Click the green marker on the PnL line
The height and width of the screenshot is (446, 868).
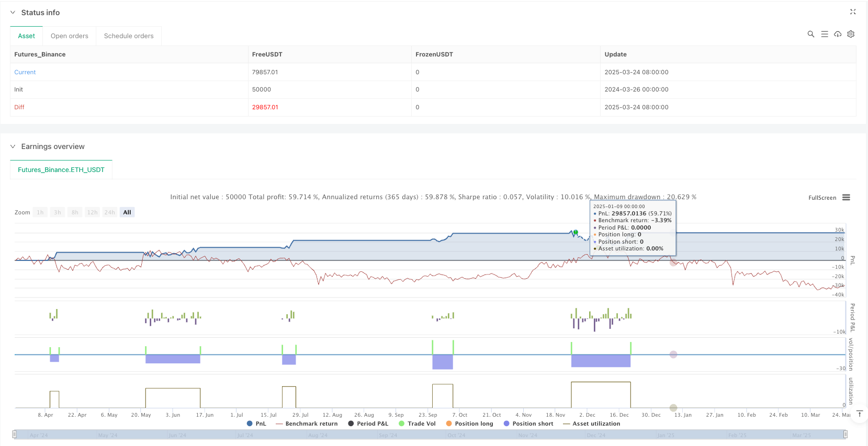click(x=576, y=232)
